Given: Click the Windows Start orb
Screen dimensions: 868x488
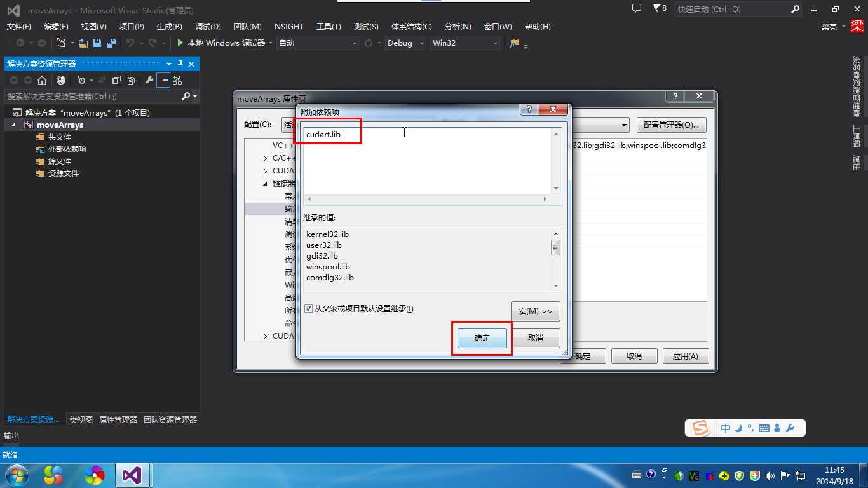Looking at the screenshot, I should 17,475.
